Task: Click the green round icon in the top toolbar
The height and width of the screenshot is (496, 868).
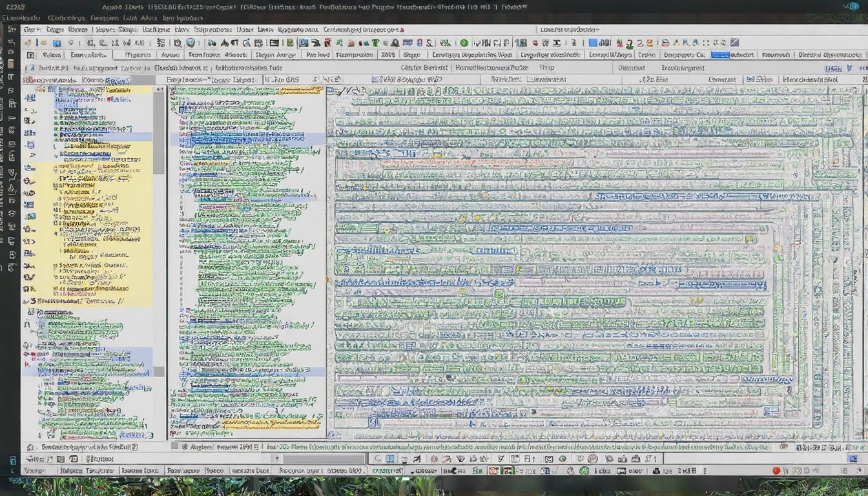Action: (464, 43)
